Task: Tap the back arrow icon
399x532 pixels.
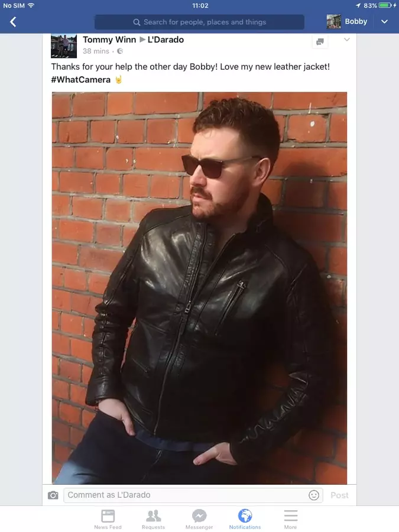Action: point(13,22)
